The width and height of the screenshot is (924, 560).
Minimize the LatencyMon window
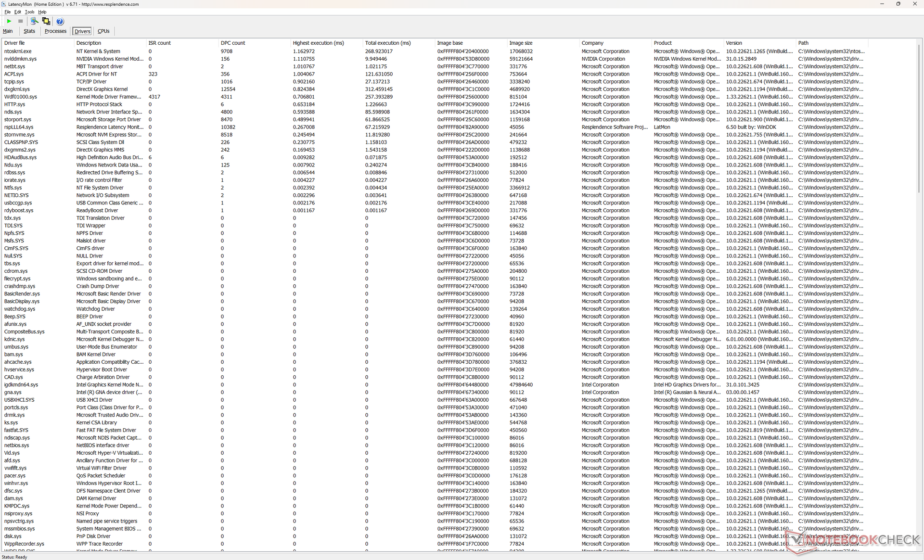click(x=882, y=4)
